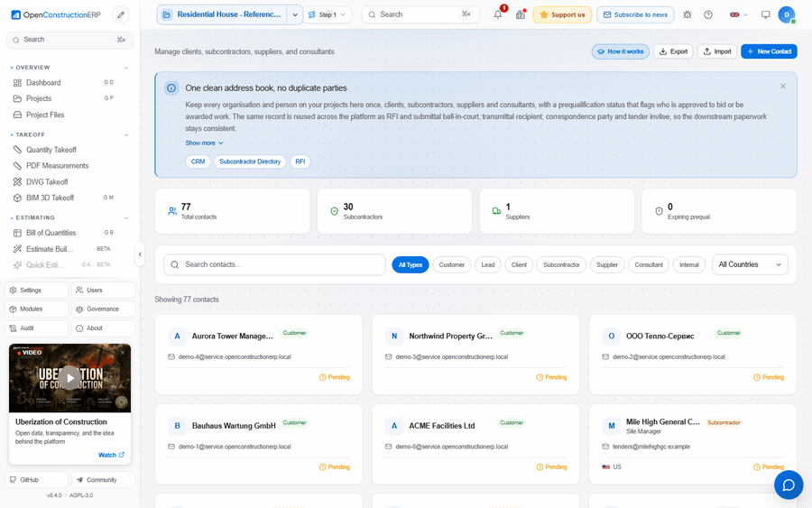The image size is (812, 508).
Task: Filter contacts by Consultant
Action: [x=649, y=264]
